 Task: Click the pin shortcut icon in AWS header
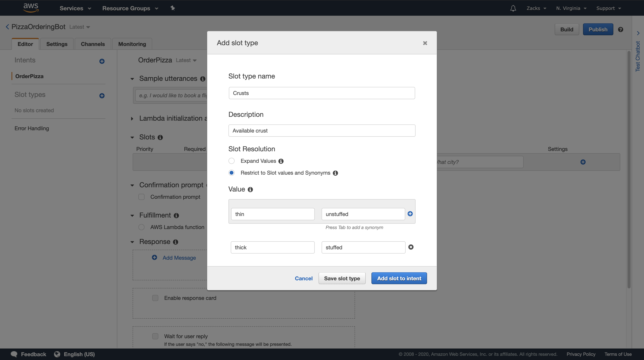pyautogui.click(x=172, y=8)
